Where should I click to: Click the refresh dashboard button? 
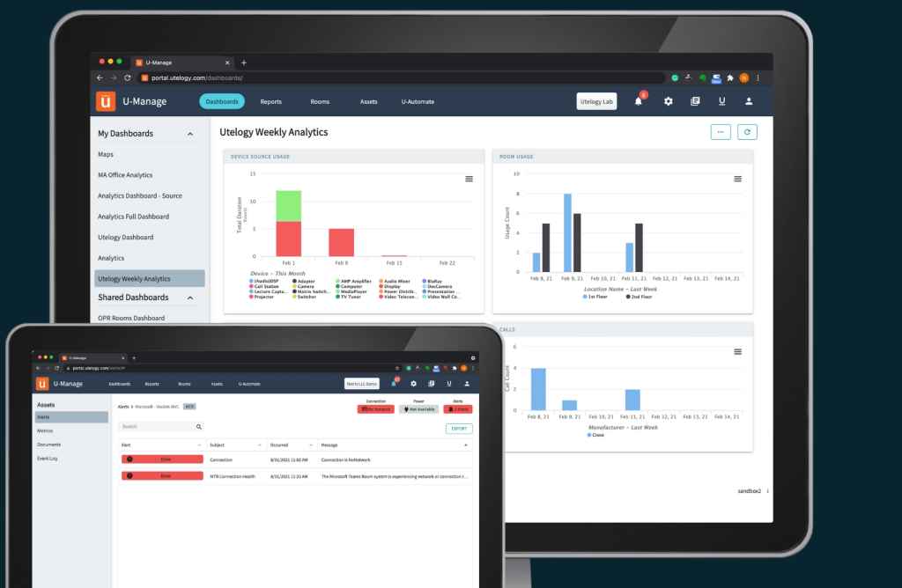[747, 132]
